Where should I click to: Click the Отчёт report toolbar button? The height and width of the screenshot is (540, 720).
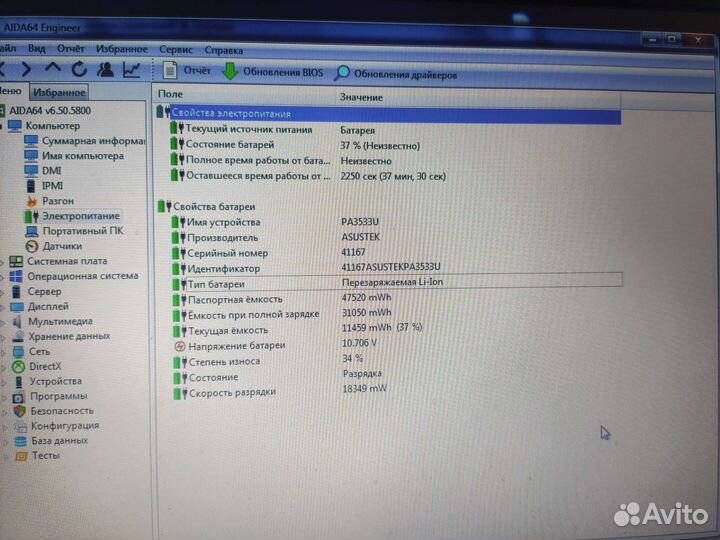[x=186, y=70]
